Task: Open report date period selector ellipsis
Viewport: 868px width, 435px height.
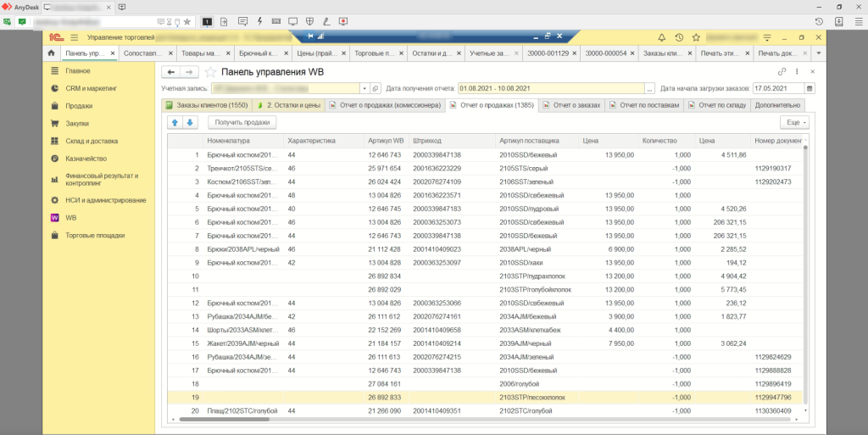Action: pyautogui.click(x=649, y=88)
